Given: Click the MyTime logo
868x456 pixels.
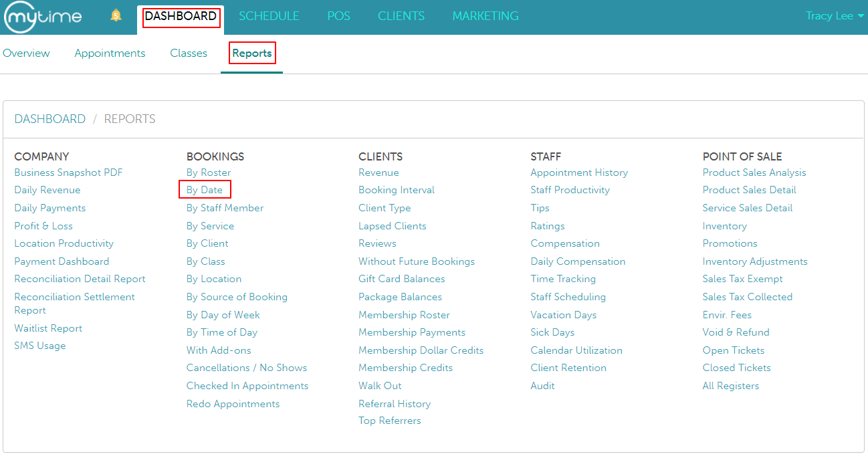Looking at the screenshot, I should tap(43, 17).
